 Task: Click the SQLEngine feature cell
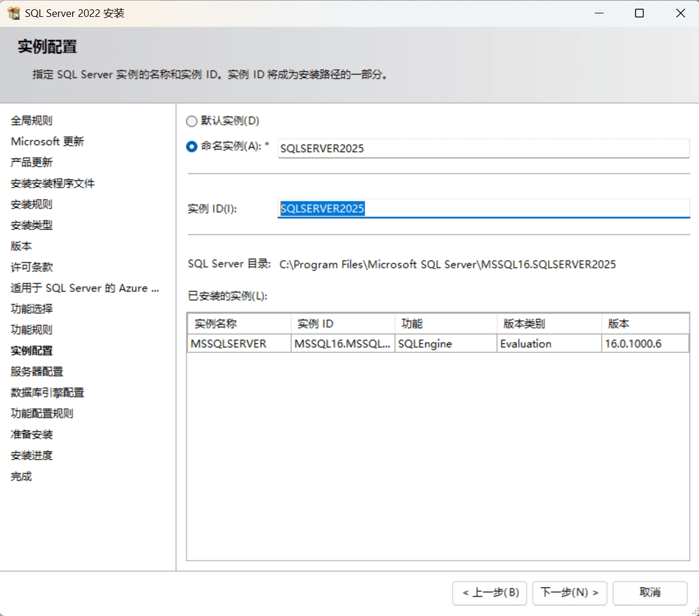pyautogui.click(x=445, y=343)
